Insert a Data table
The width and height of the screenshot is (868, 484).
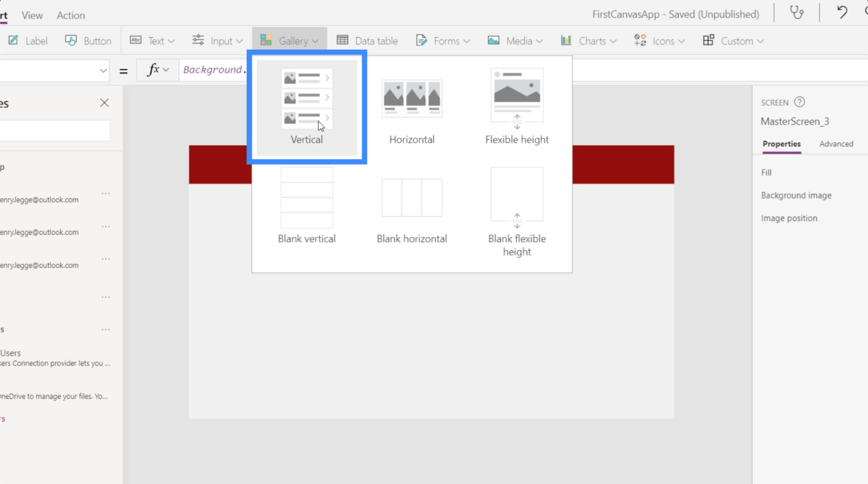367,41
